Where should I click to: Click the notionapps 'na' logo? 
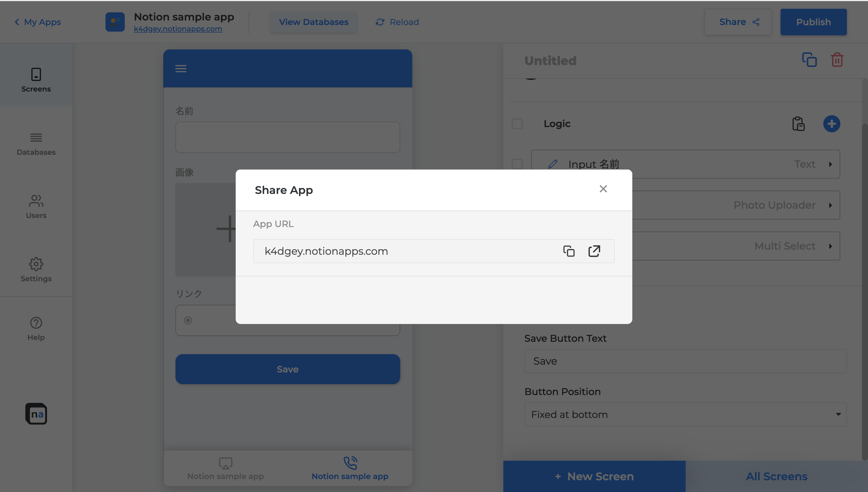[x=36, y=414]
